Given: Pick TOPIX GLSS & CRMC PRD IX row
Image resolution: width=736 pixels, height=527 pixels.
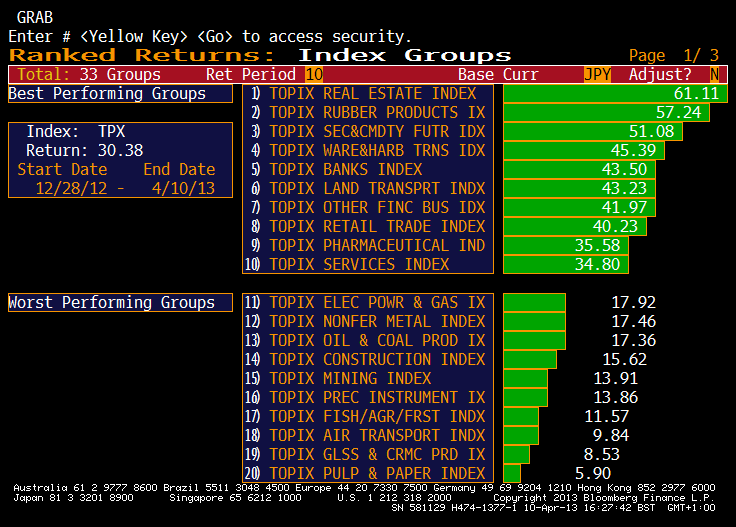Looking at the screenshot, I should pos(368,455).
